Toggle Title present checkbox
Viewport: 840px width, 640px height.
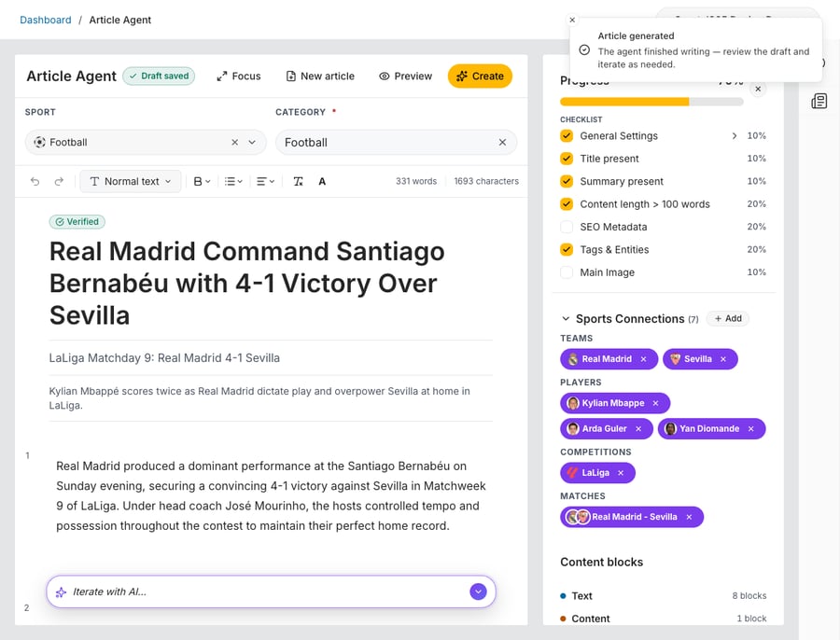(567, 159)
